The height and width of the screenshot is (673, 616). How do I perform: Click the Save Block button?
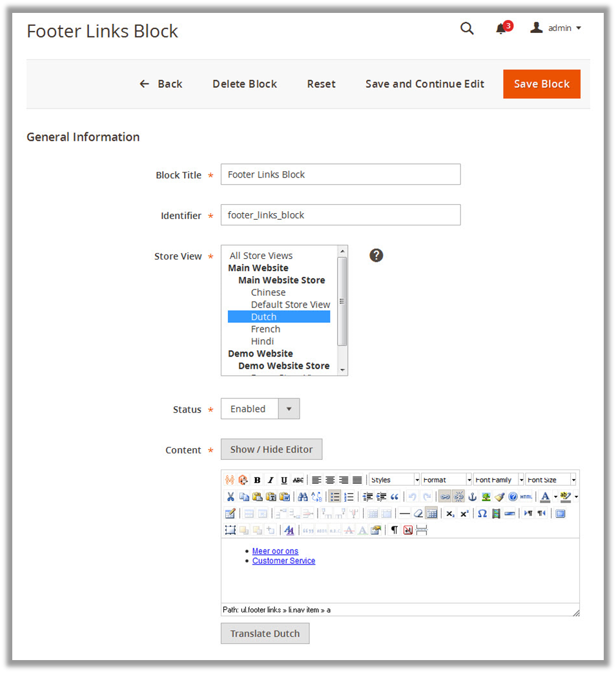pos(541,84)
